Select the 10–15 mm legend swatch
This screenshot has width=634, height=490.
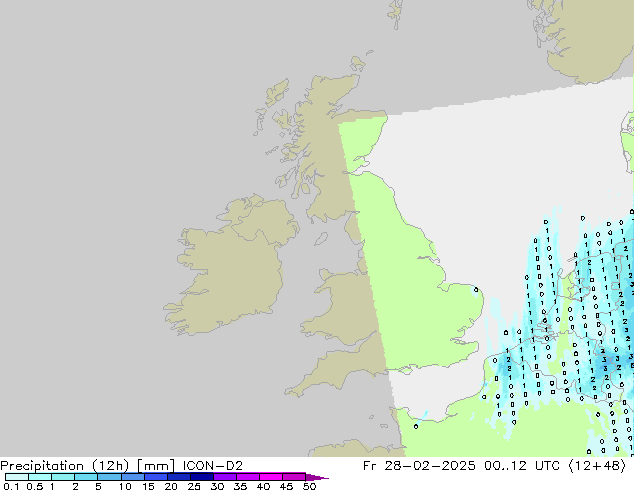[133, 477]
